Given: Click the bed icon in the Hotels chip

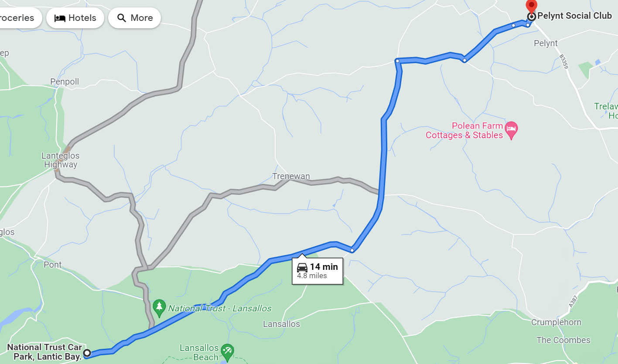Looking at the screenshot, I should point(60,18).
